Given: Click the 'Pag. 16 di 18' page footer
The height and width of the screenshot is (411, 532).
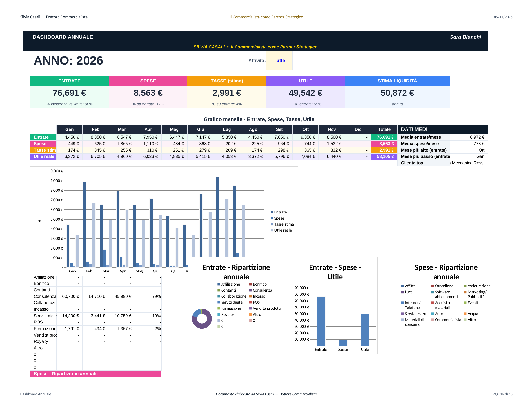Looking at the screenshot, I should point(502,394).
